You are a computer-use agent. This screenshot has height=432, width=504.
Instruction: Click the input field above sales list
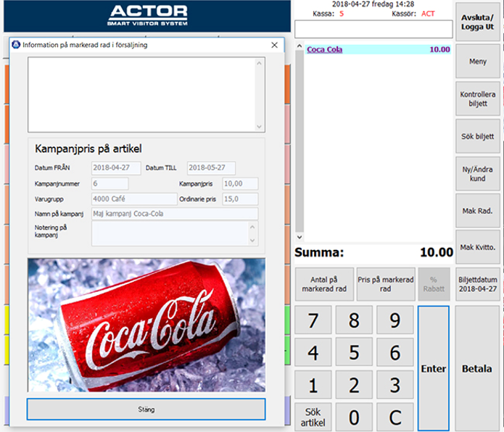(373, 30)
